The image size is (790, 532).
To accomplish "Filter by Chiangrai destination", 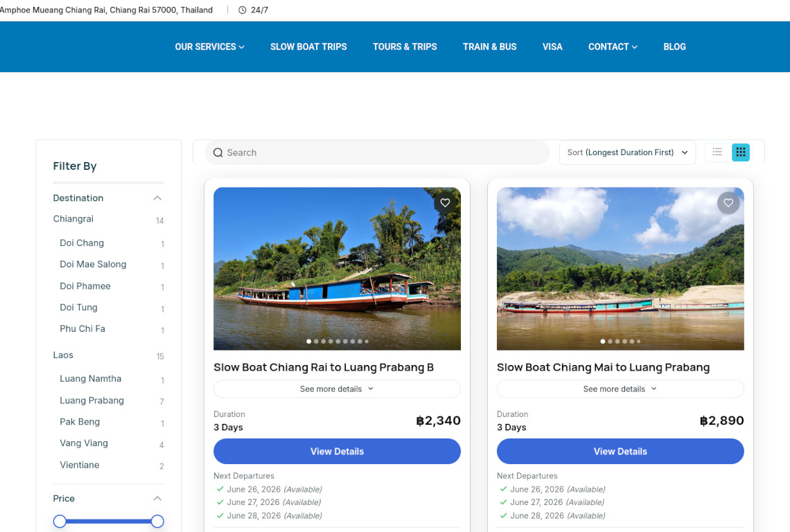I will coord(73,219).
